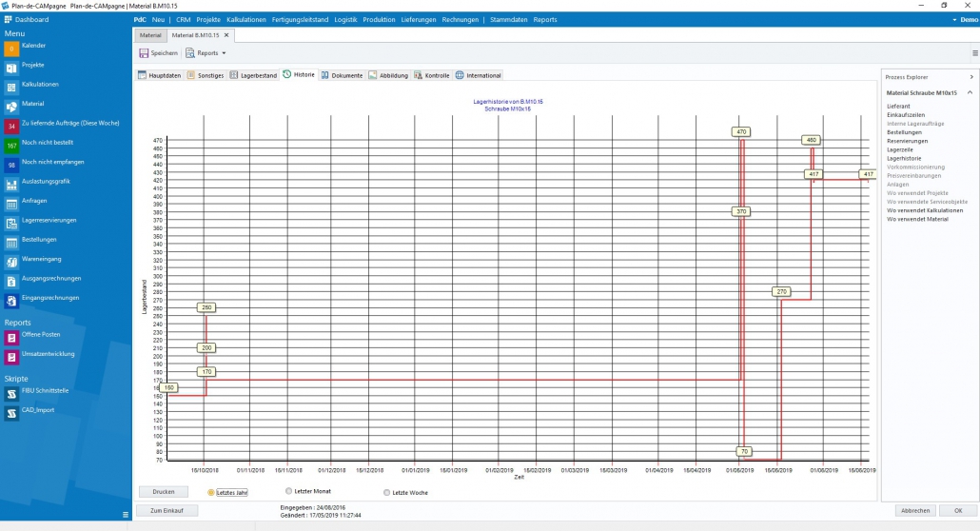Open Lagerhistorie in Prozess Explorer
Screen dimensions: 980x531
coord(904,159)
